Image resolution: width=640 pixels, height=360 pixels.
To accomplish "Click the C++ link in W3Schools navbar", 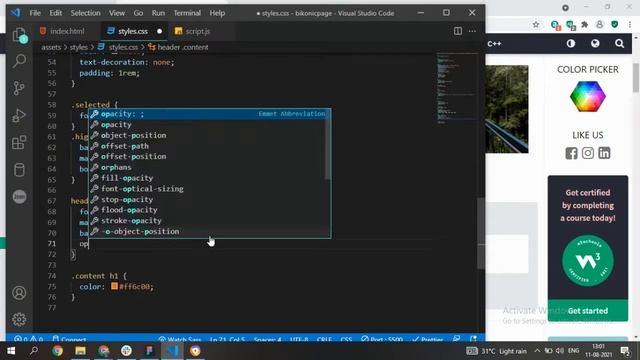I will (494, 44).
